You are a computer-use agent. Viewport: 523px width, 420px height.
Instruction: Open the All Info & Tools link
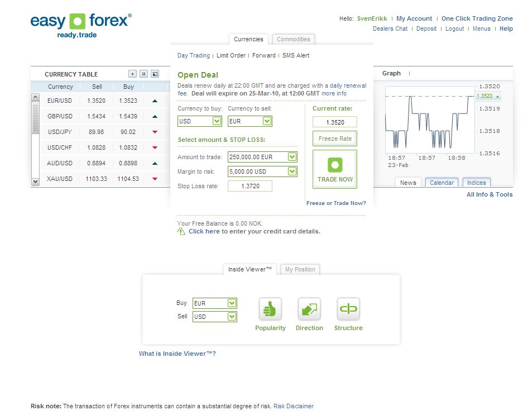click(490, 194)
